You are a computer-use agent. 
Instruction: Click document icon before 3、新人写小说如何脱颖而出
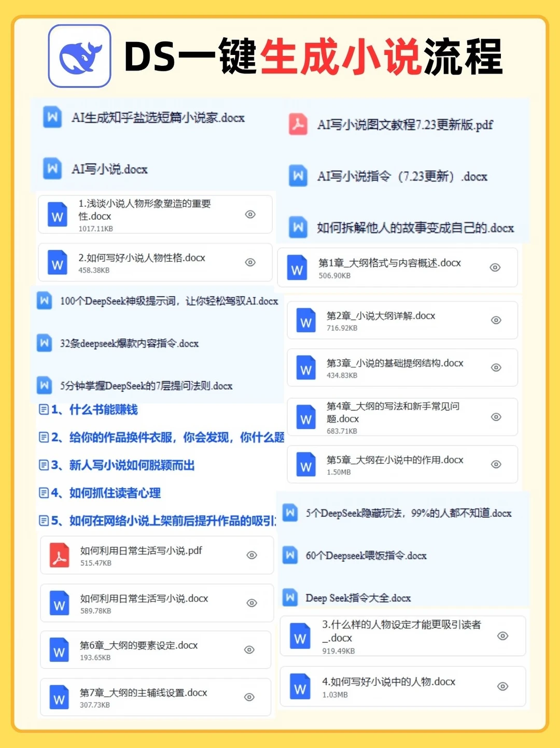(44, 465)
